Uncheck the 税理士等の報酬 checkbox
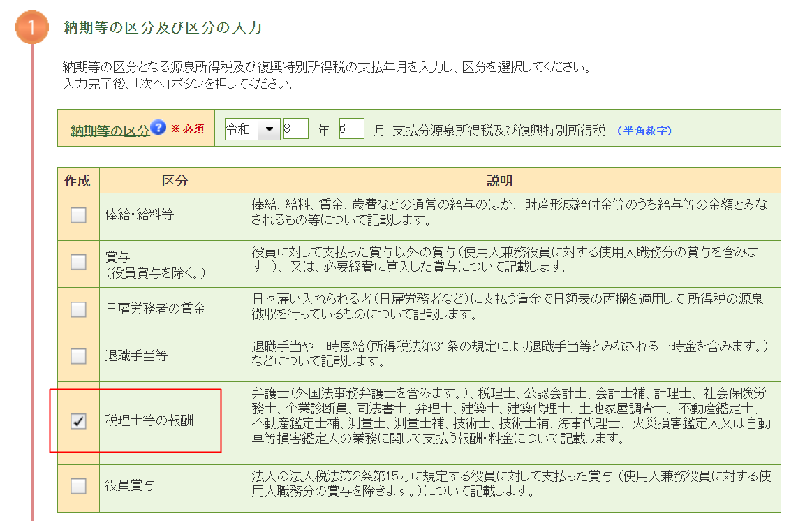 coord(78,421)
